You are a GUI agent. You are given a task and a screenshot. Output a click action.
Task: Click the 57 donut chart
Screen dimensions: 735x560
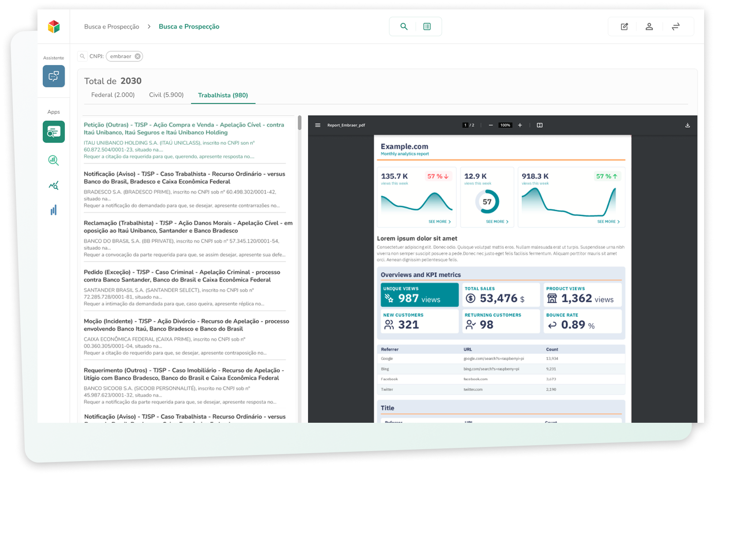tap(487, 202)
